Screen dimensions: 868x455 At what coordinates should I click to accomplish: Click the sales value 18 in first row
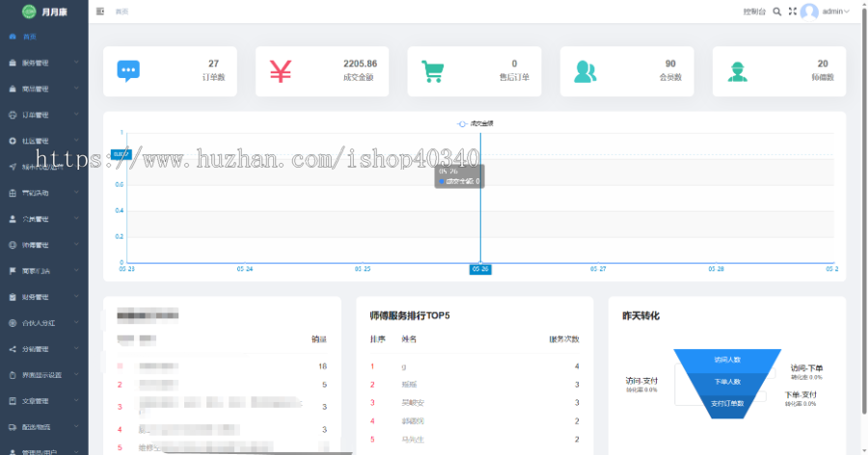click(x=323, y=366)
